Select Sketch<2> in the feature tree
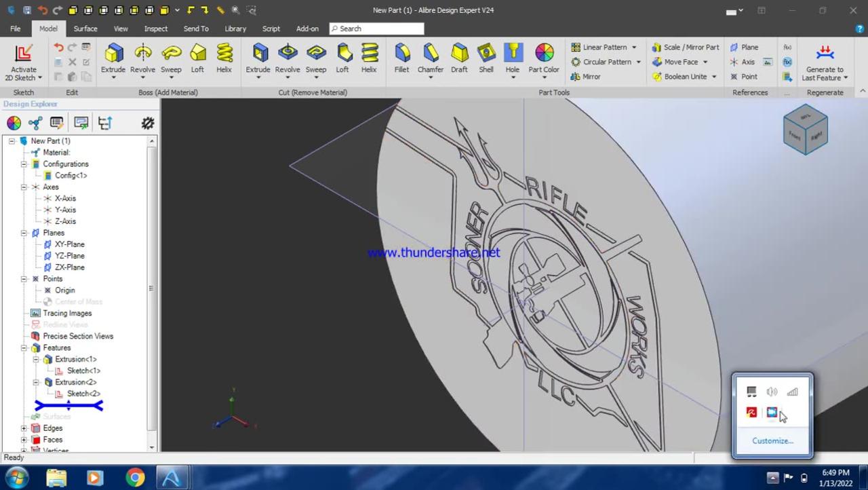The height and width of the screenshot is (490, 868). pyautogui.click(x=83, y=394)
